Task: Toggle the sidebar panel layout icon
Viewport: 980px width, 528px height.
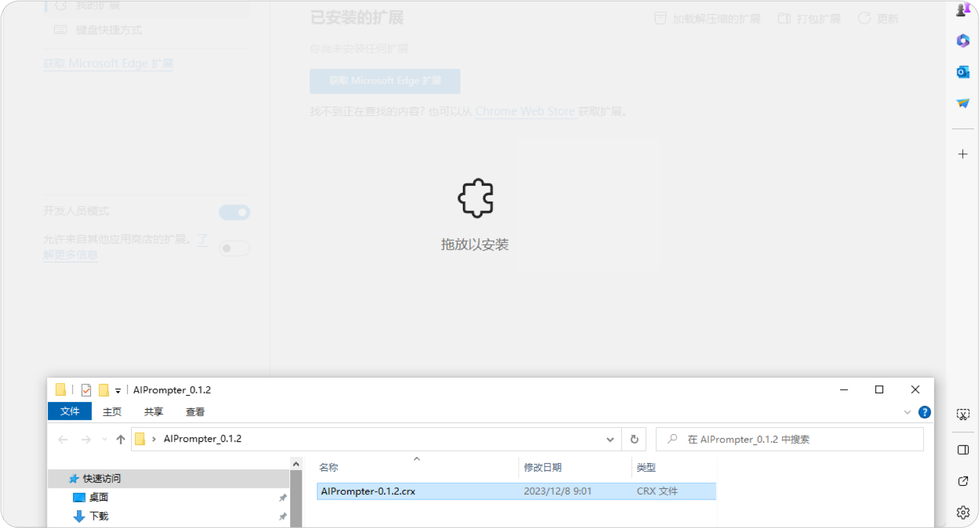Action: coord(962,450)
